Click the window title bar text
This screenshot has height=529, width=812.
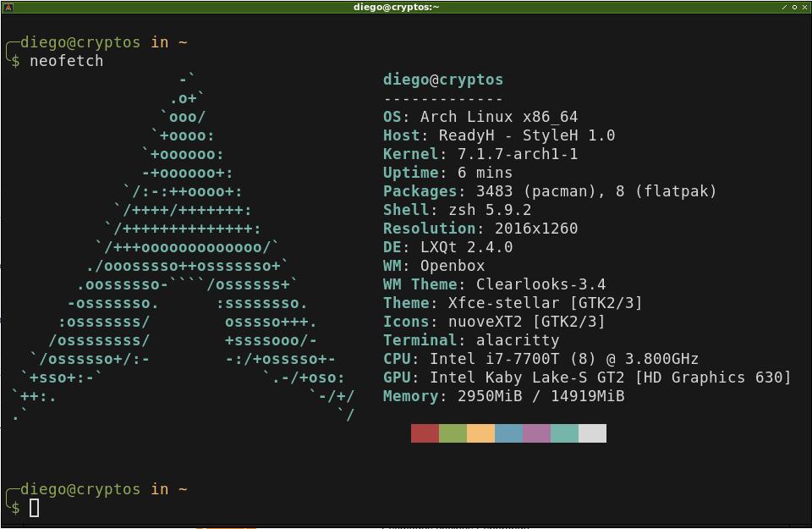(x=396, y=8)
